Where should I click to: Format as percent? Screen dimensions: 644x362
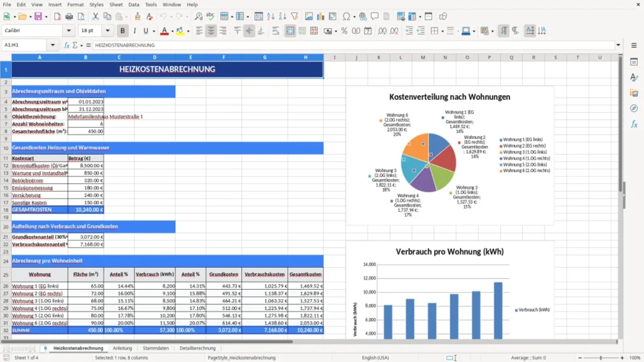[x=344, y=31]
